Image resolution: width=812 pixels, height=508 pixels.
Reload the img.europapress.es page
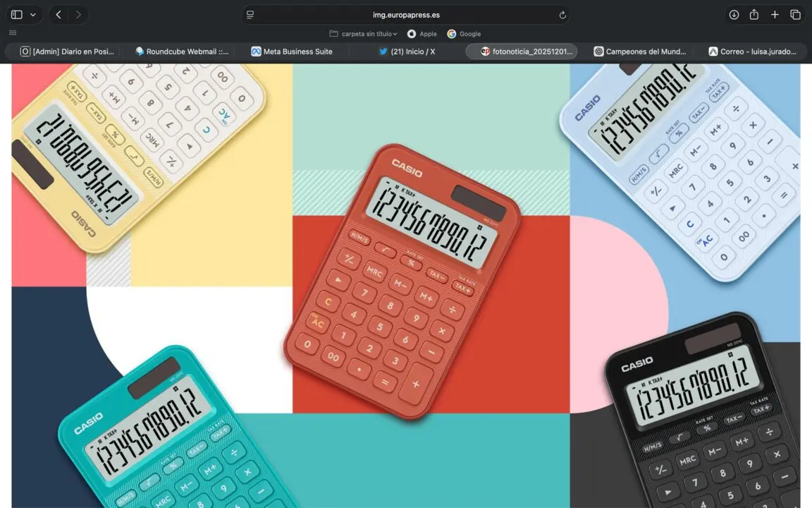coord(562,14)
